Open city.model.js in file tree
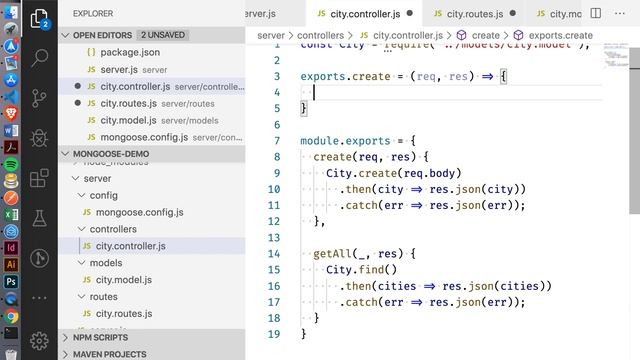The height and width of the screenshot is (360, 640). pos(152,280)
